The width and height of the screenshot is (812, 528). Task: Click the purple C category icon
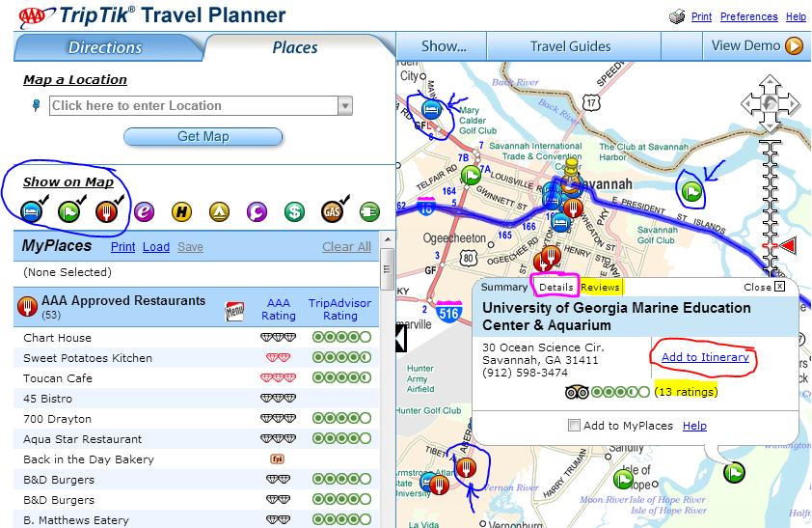pos(257,212)
